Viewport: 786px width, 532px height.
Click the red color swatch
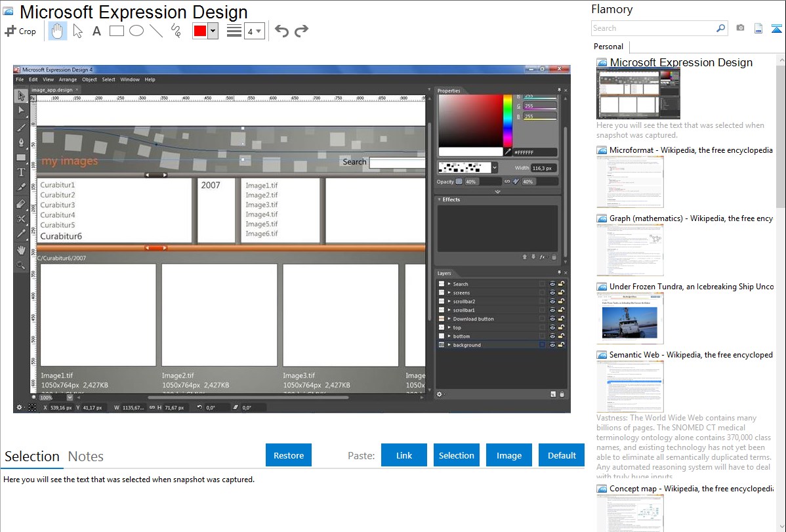coord(200,31)
